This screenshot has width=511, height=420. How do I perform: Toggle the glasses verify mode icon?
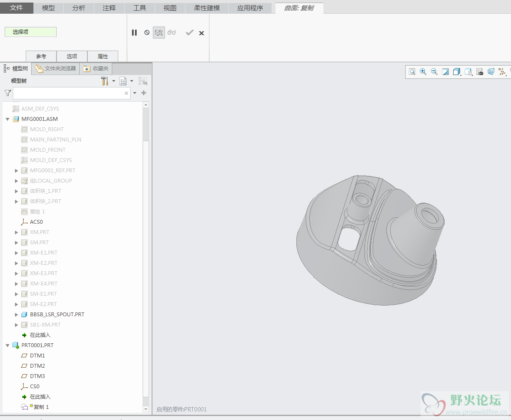click(172, 32)
